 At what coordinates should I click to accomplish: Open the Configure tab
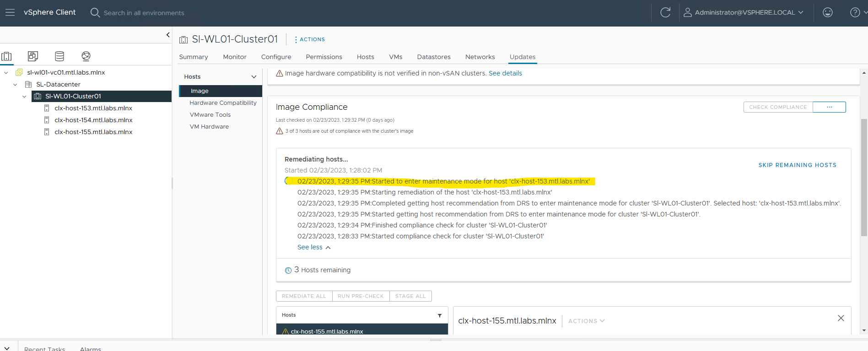276,57
